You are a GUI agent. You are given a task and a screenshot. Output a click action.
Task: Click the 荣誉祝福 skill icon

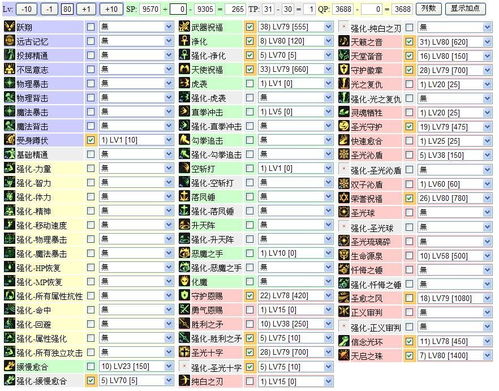344,198
